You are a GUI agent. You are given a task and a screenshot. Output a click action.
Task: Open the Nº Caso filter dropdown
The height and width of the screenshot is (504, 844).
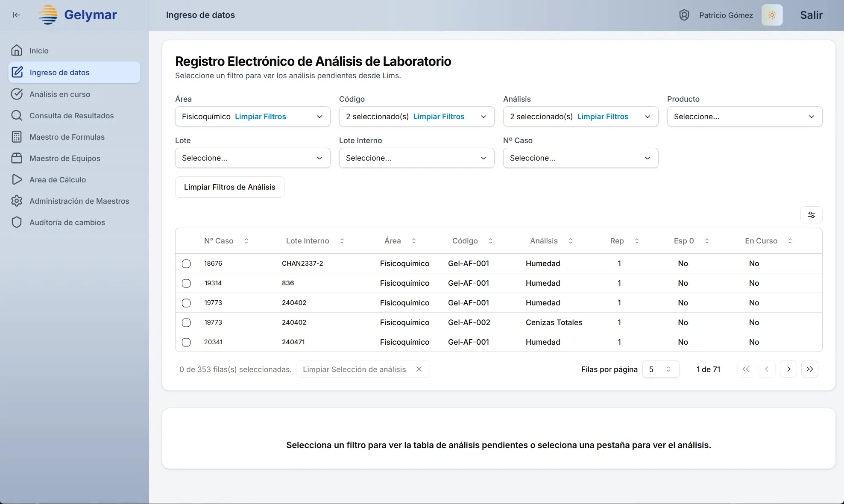(x=580, y=158)
